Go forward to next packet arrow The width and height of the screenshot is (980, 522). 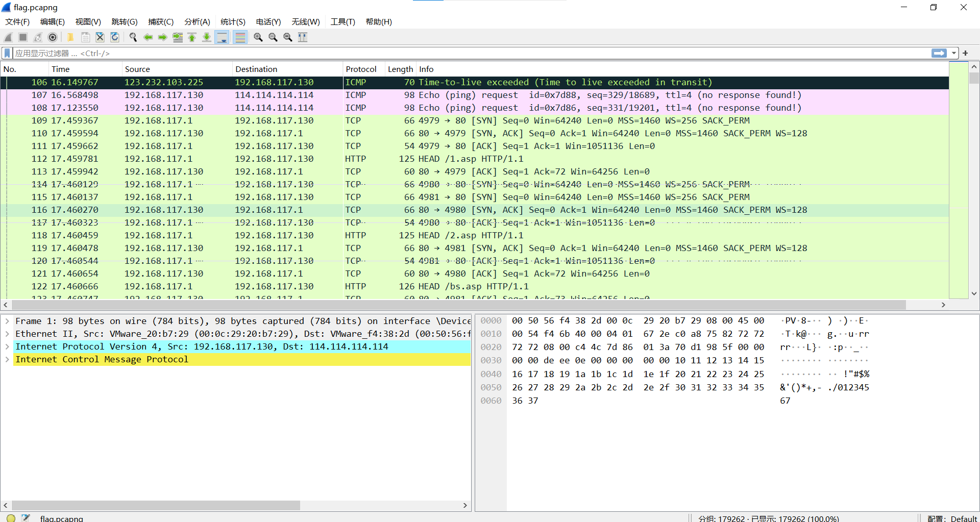point(162,37)
